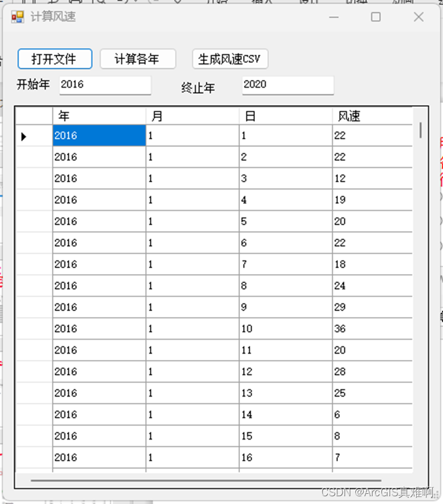Select wind speed cell 28 for day 12
The image size is (443, 504).
pos(373,371)
